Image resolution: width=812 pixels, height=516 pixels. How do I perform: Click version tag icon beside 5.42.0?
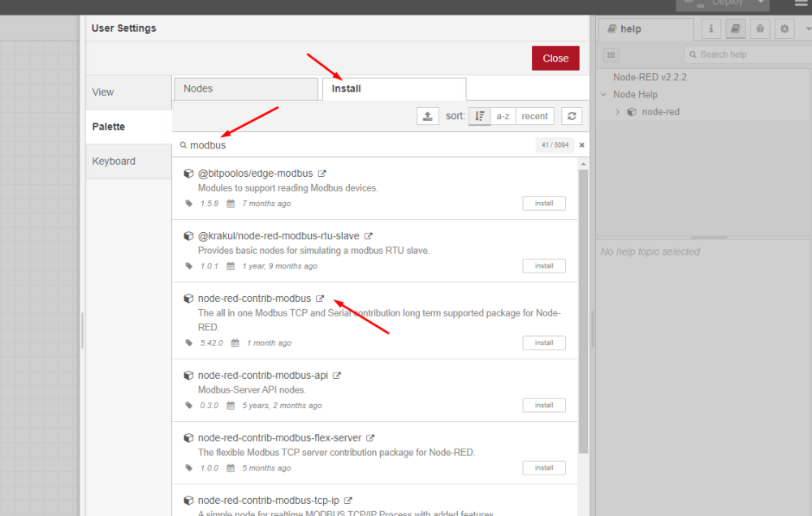[189, 342]
